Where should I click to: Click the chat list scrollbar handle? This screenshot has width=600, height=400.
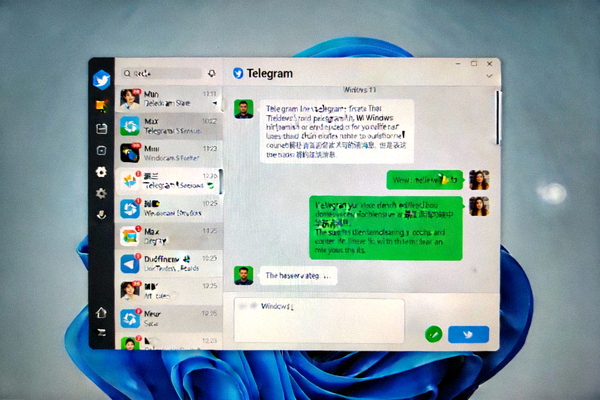tap(221, 181)
